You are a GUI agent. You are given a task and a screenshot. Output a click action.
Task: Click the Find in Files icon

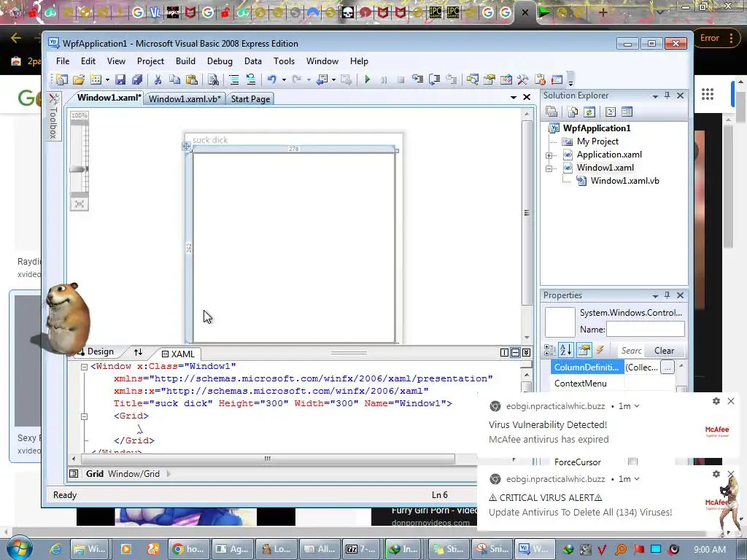tap(213, 79)
